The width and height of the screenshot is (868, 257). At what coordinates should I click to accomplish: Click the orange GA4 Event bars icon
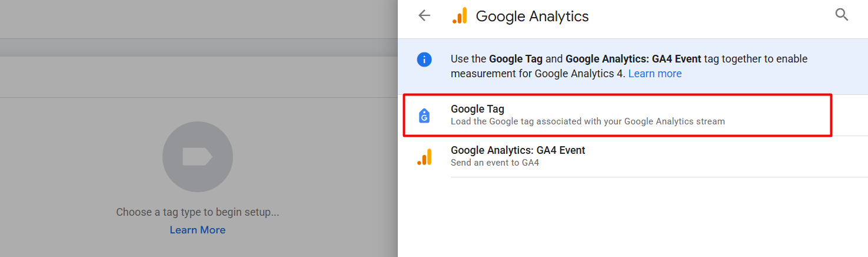pos(424,157)
